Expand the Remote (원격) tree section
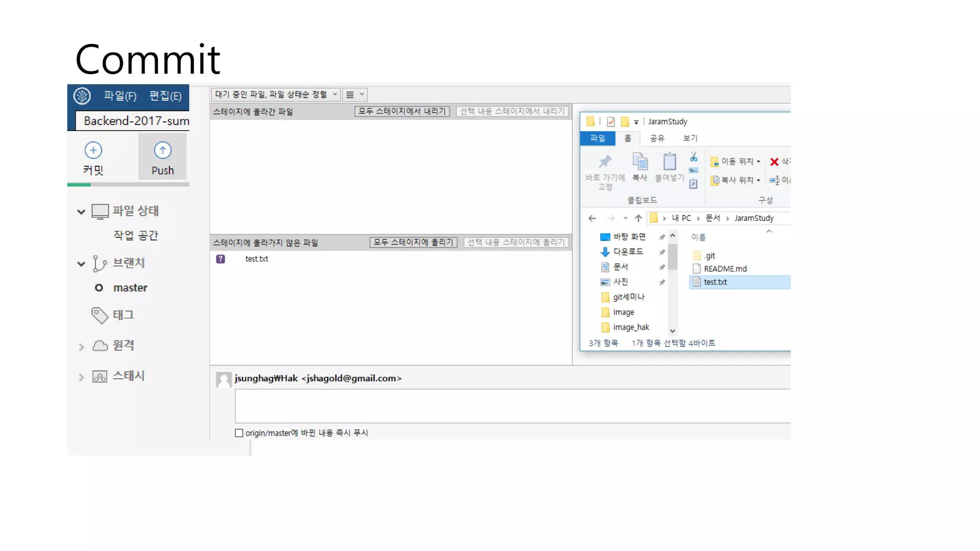 tap(81, 347)
